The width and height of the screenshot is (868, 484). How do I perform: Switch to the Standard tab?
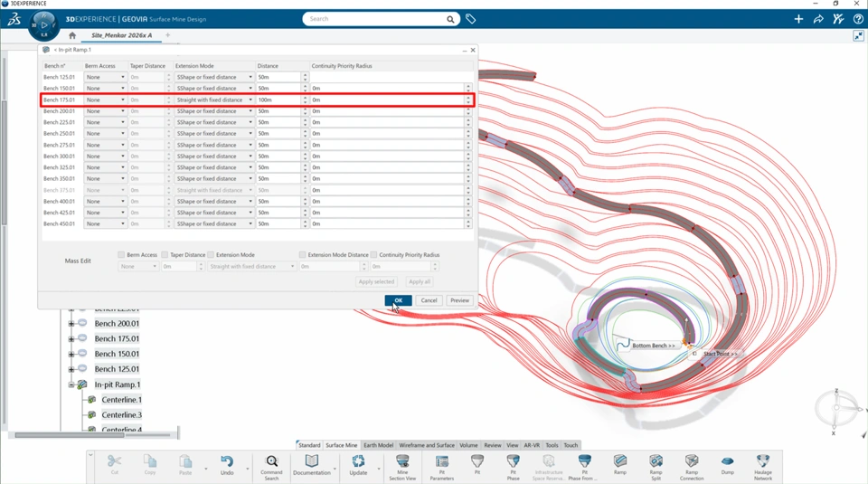(x=309, y=445)
